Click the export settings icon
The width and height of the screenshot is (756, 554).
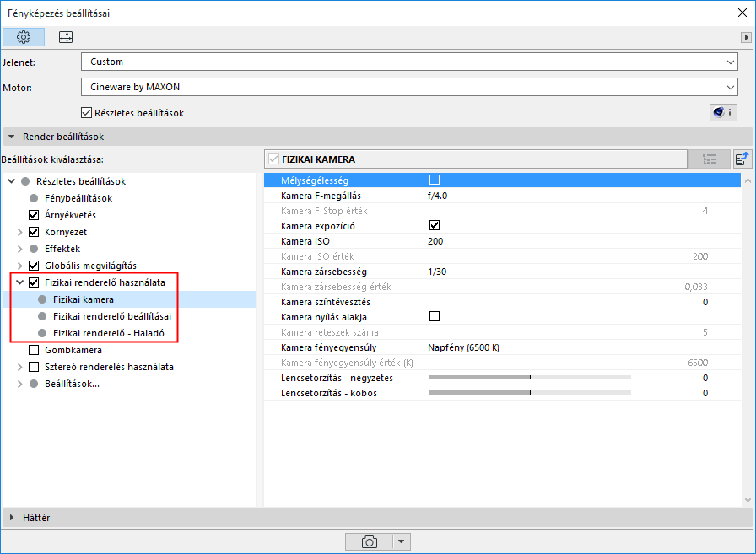742,159
